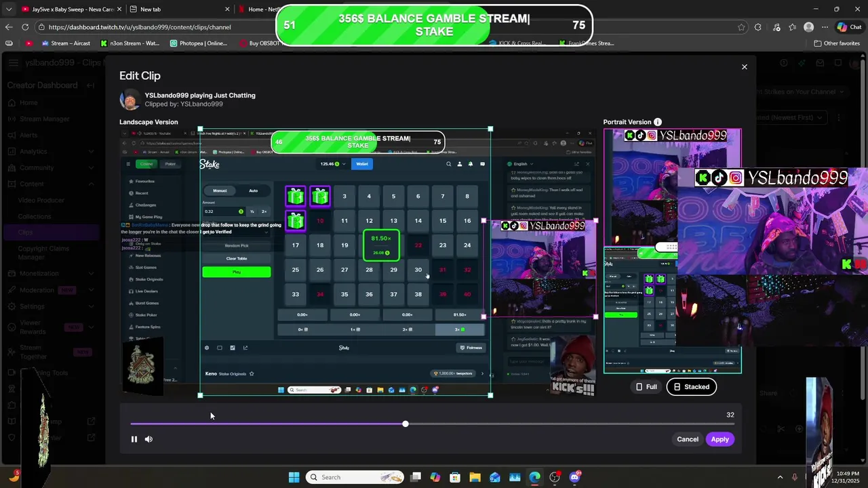Go back with the browser back arrow

click(x=9, y=27)
